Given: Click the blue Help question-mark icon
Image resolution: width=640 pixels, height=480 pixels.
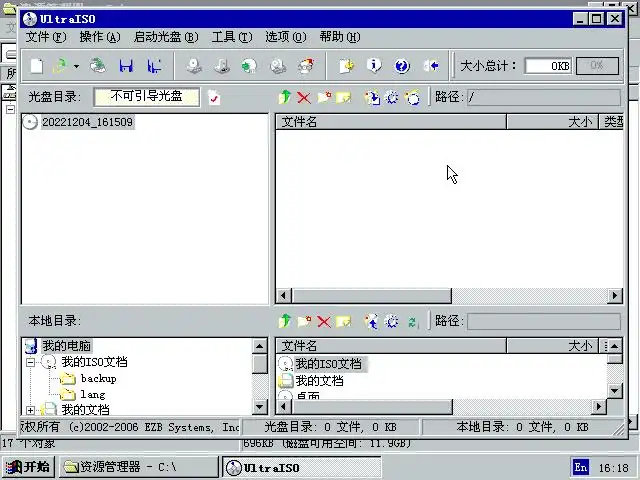Looking at the screenshot, I should [402, 66].
